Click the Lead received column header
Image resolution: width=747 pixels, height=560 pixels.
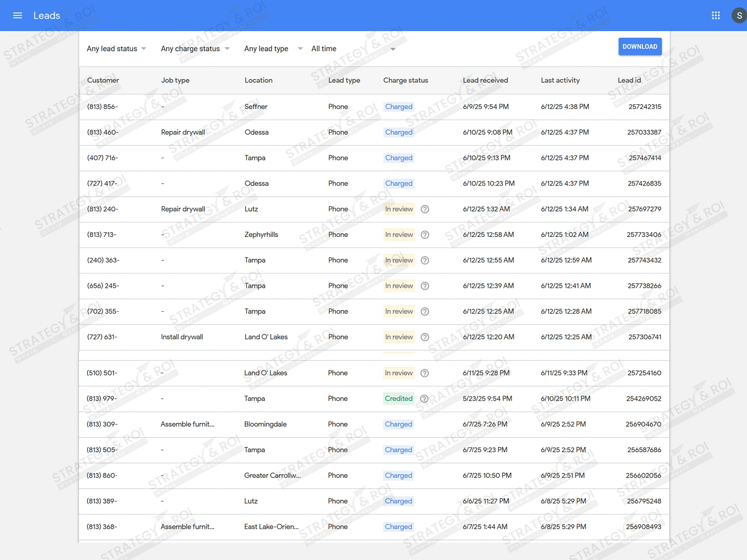click(485, 80)
